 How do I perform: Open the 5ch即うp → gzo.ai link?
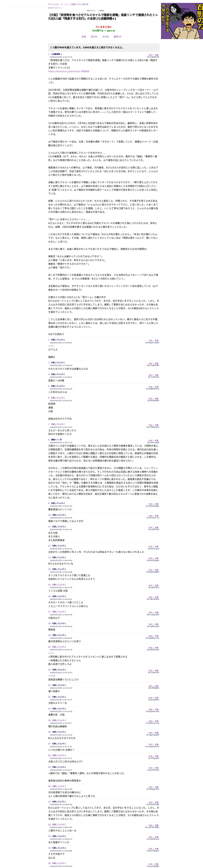click(x=104, y=31)
